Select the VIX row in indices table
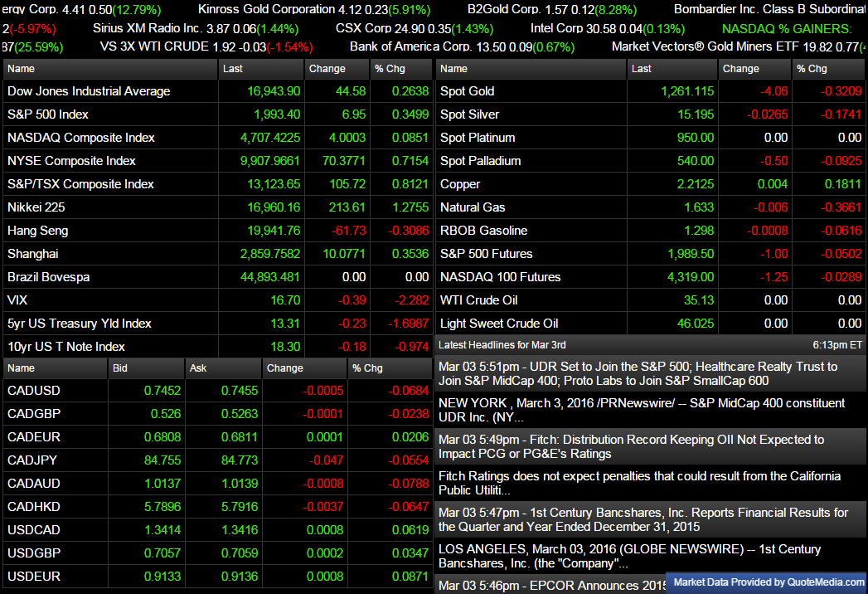 pyautogui.click(x=17, y=300)
